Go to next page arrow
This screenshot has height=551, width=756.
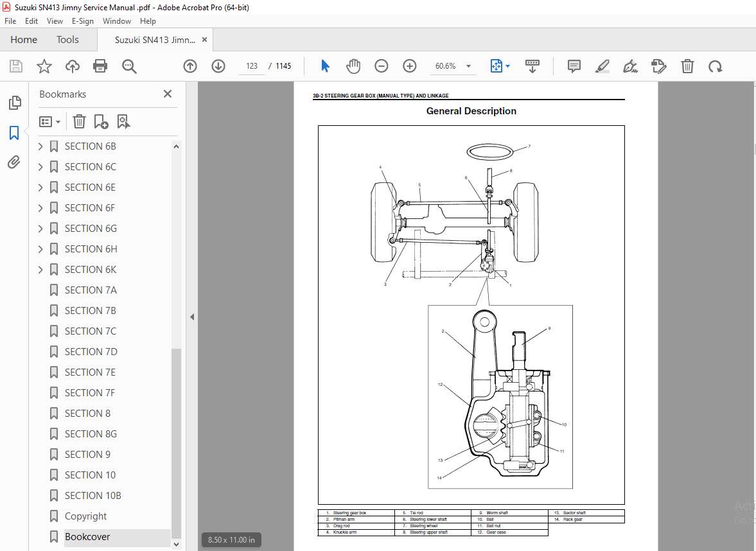(x=218, y=66)
